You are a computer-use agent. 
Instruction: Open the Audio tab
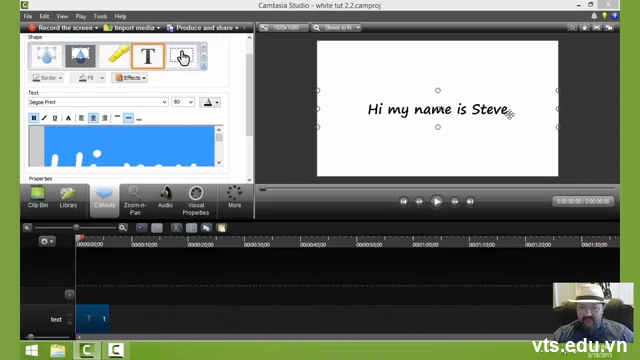click(165, 198)
